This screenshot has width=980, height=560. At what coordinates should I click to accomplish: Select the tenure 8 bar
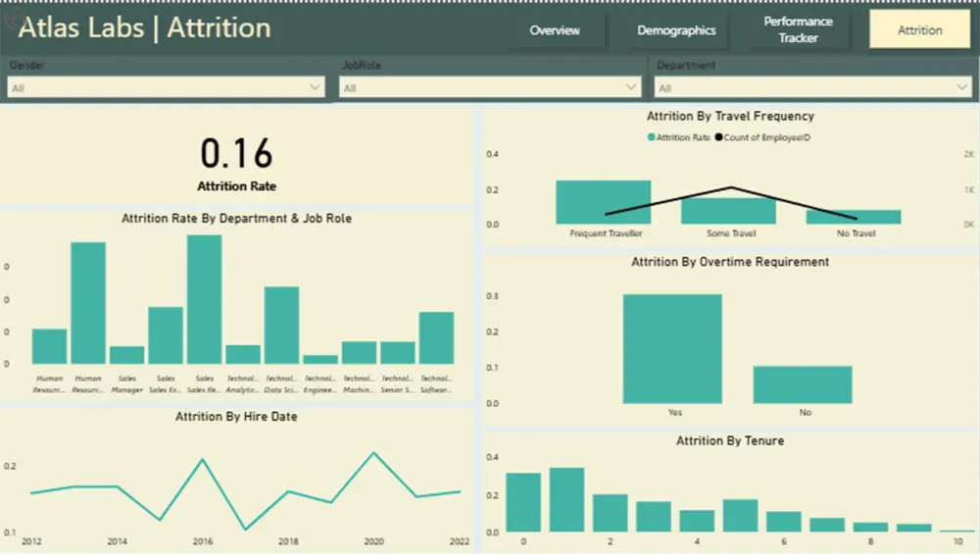870,528
